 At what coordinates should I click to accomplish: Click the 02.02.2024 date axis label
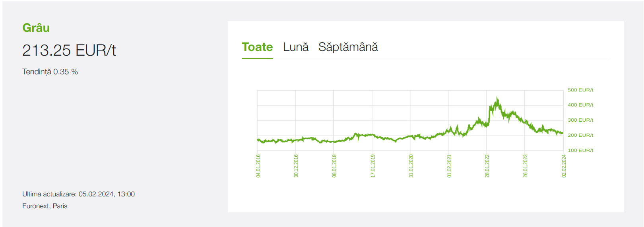coord(564,166)
